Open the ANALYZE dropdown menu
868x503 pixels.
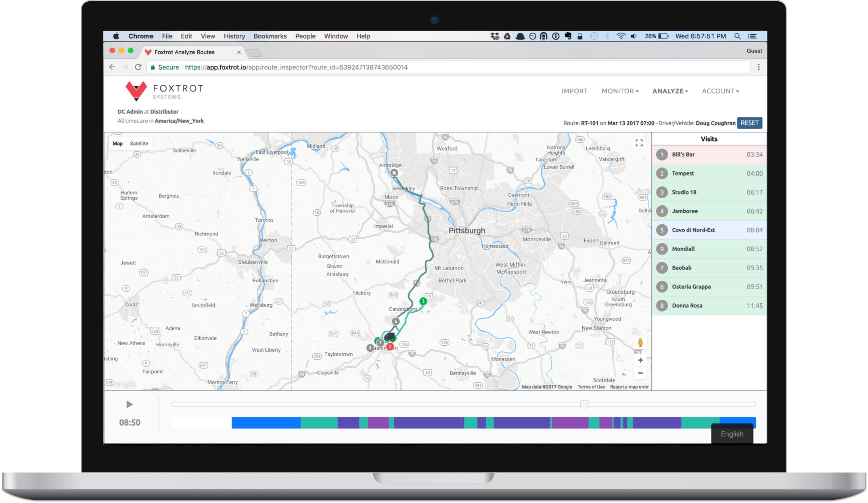pyautogui.click(x=669, y=91)
